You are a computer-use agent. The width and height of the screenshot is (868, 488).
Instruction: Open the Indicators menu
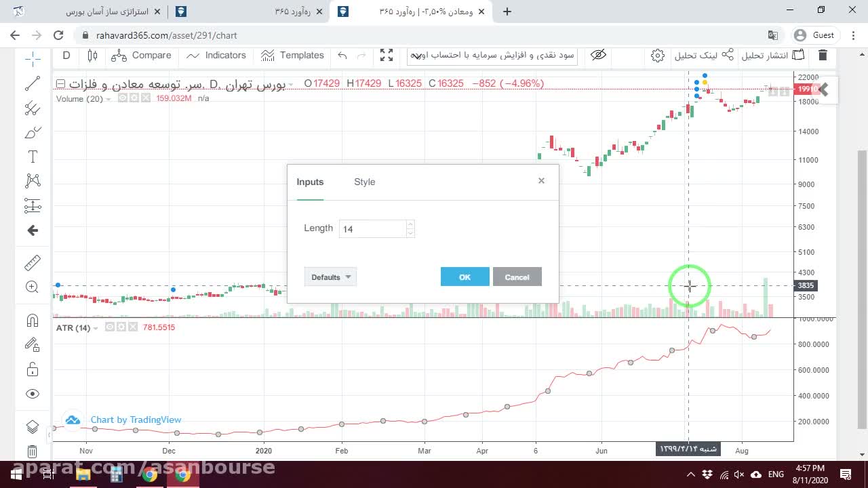click(216, 56)
